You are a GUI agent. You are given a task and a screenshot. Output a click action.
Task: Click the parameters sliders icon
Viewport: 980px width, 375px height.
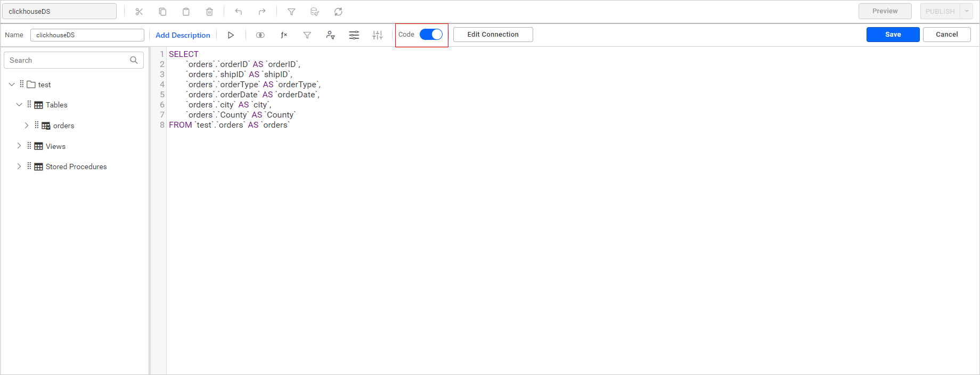click(354, 35)
